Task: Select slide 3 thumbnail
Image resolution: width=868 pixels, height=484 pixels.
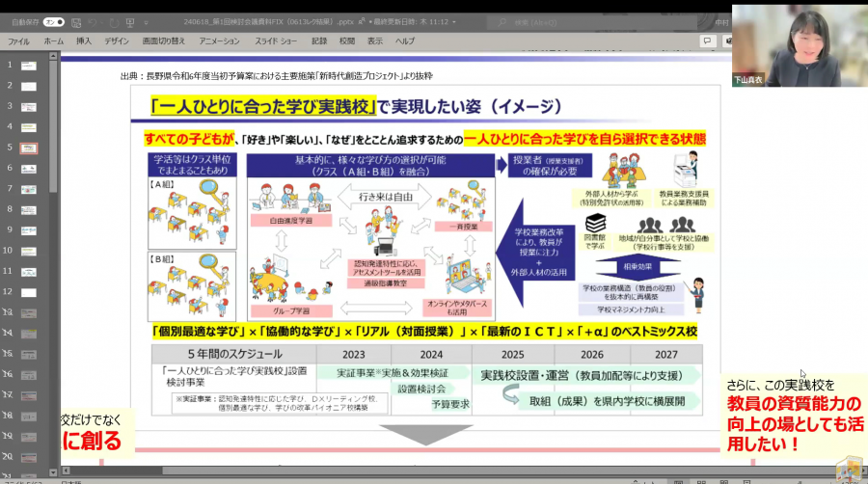Action: tap(29, 107)
